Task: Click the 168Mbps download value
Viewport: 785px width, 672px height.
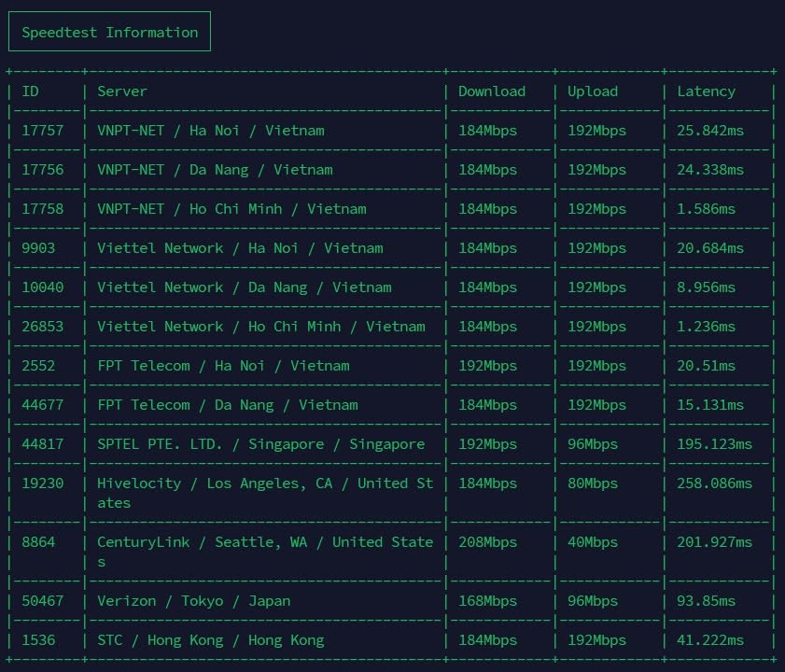Action: coord(487,601)
